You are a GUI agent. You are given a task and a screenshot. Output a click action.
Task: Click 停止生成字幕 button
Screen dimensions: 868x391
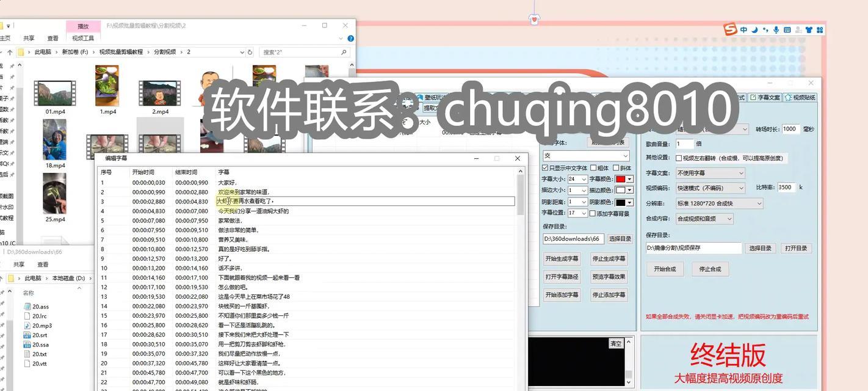point(609,259)
